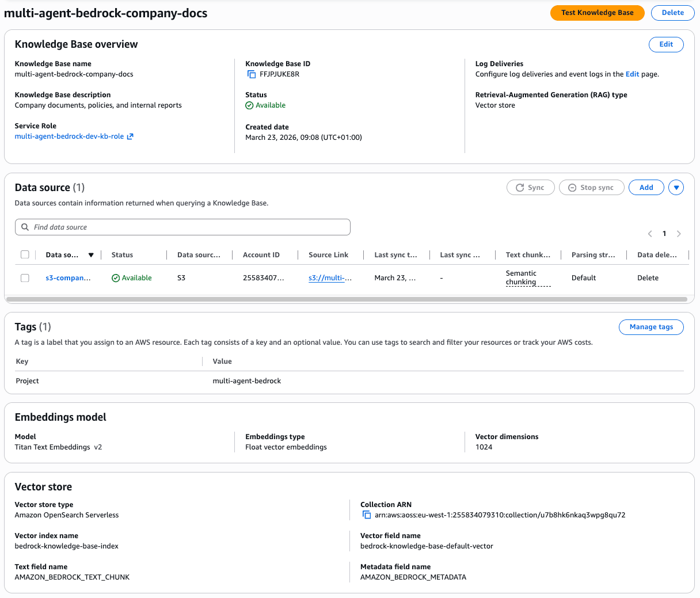The width and height of the screenshot is (700, 598).
Task: Click the Status column header
Action: point(122,255)
